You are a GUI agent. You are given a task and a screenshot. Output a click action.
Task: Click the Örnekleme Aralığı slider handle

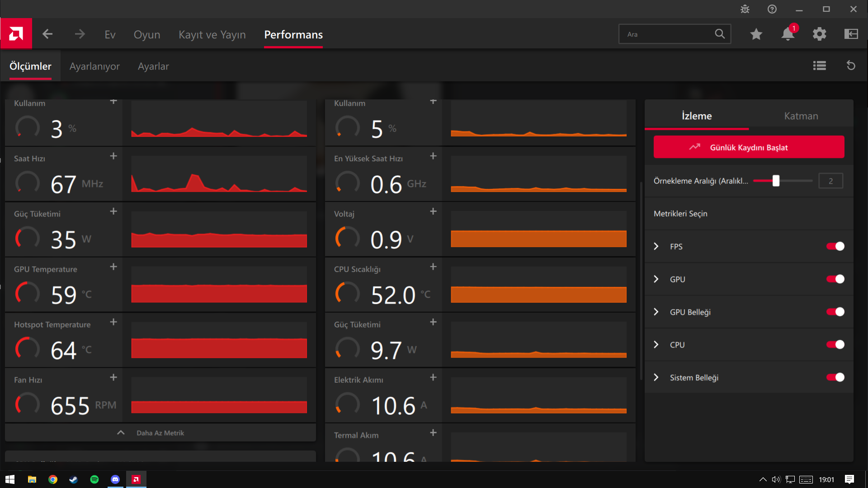(776, 181)
